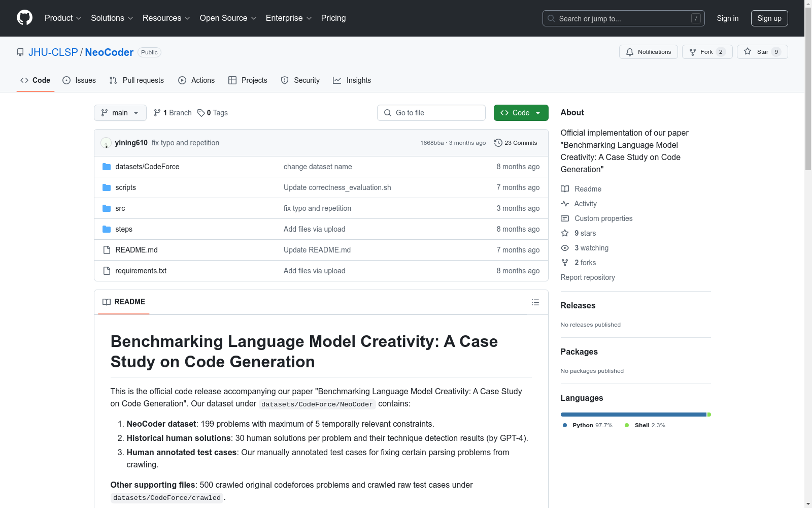Click the README.md file icon
Screen dimensions: 812x508
[107, 250]
